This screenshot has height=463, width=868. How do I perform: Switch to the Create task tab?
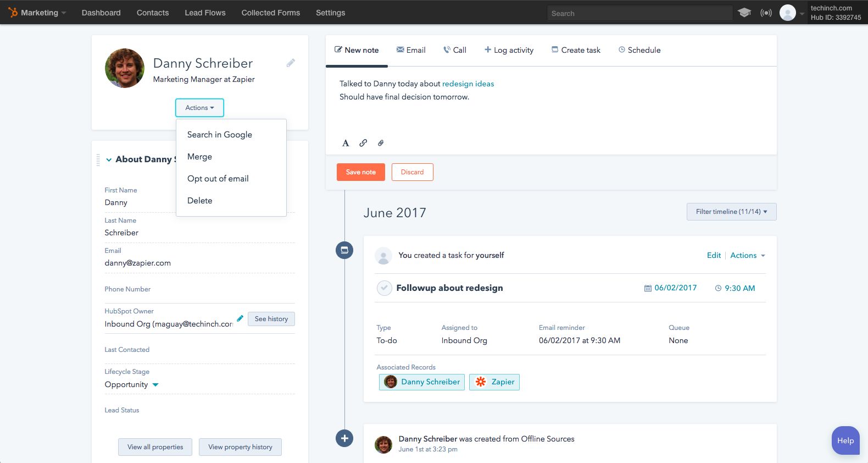576,50
